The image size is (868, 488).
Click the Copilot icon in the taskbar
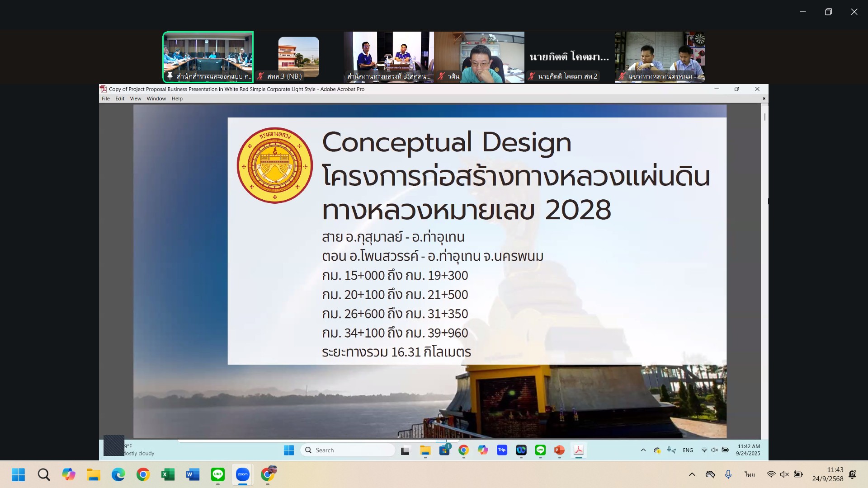(69, 474)
